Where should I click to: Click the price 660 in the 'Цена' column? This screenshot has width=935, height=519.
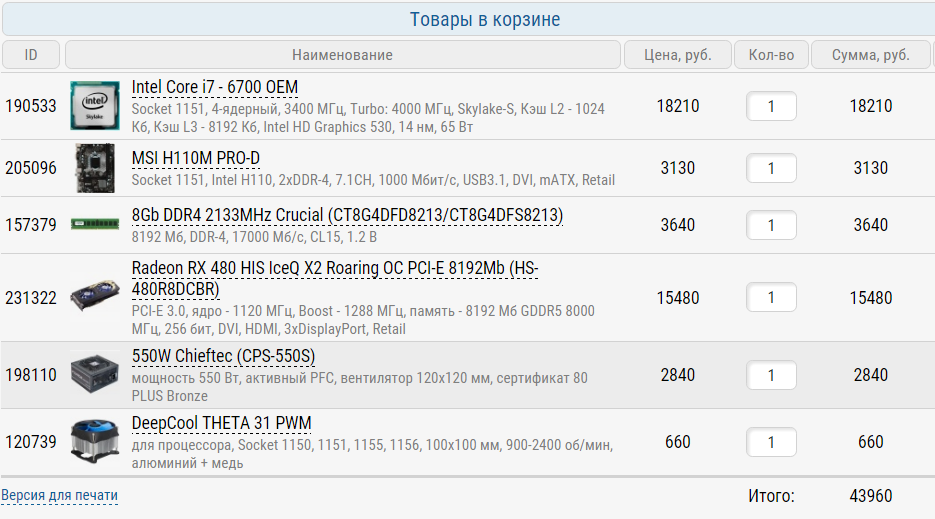tap(677, 442)
